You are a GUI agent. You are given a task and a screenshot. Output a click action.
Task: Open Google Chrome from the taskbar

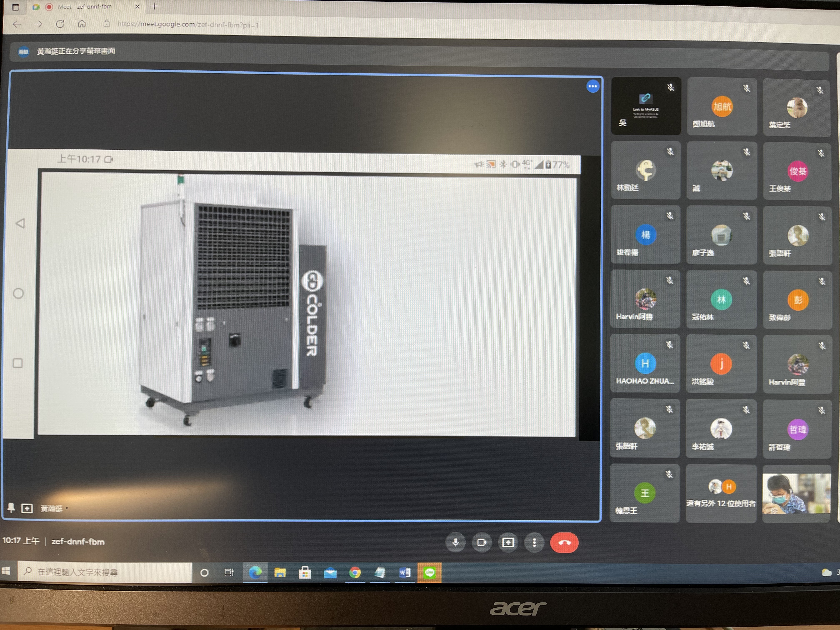[x=355, y=572]
